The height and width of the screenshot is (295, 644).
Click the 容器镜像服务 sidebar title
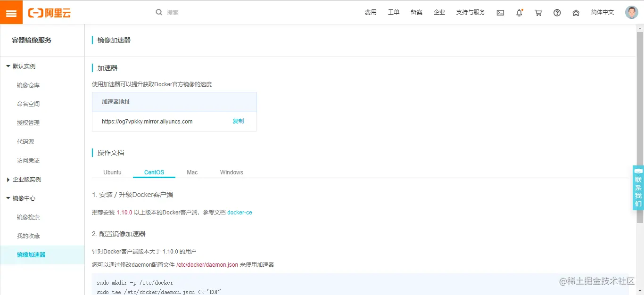[32, 41]
